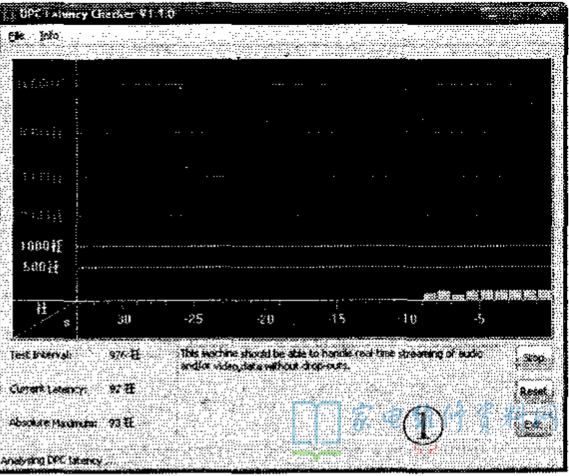This screenshot has height=476, width=569.
Task: Click the -5 seconds axis marker
Action: 479,319
